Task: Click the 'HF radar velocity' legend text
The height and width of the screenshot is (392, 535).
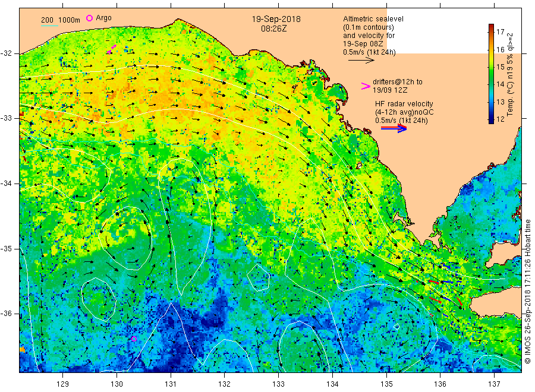Action: coord(404,103)
